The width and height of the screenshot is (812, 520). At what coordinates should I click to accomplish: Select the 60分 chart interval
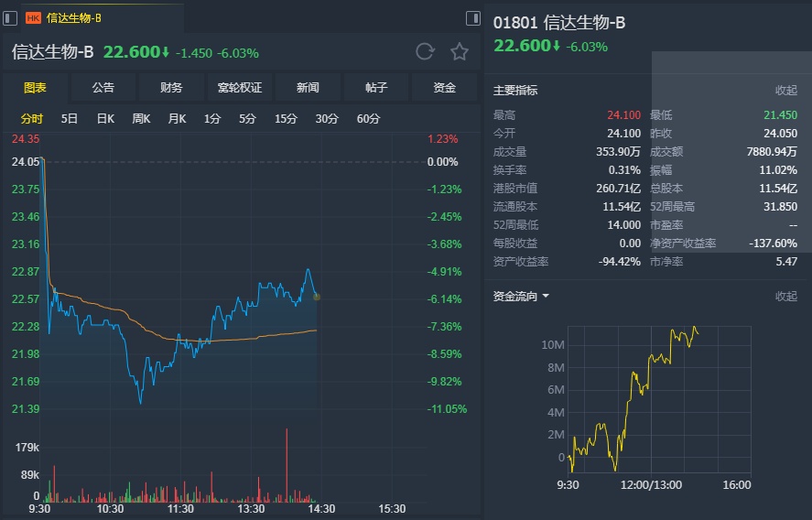click(368, 118)
